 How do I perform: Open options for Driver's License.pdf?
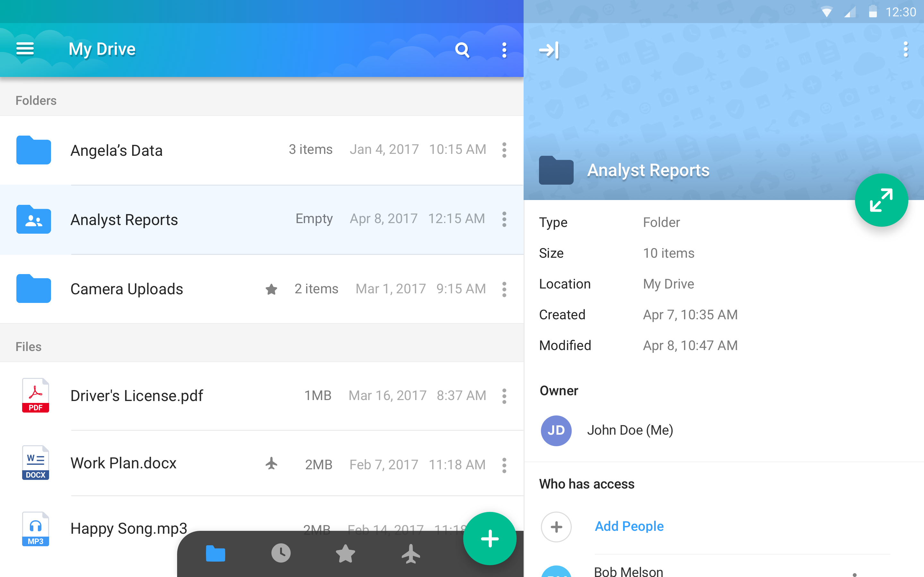pyautogui.click(x=504, y=396)
